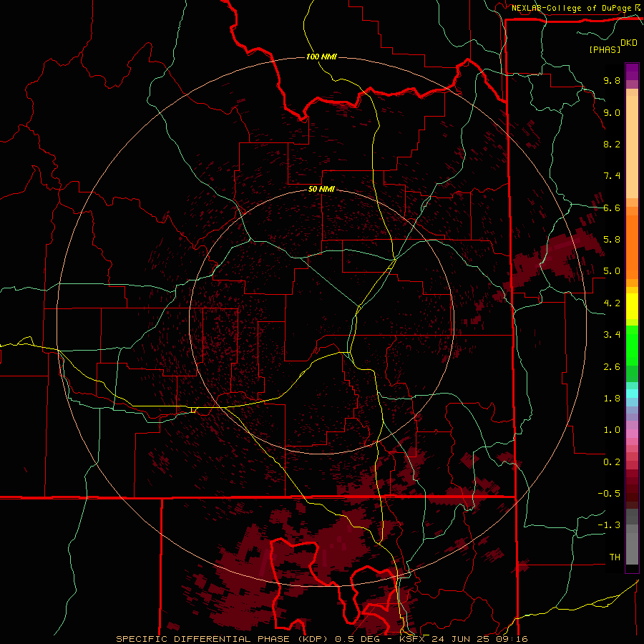Viewport: 644px width, 644px height.
Task: Pick the dark maroon band near -0.5
Action: [632, 493]
